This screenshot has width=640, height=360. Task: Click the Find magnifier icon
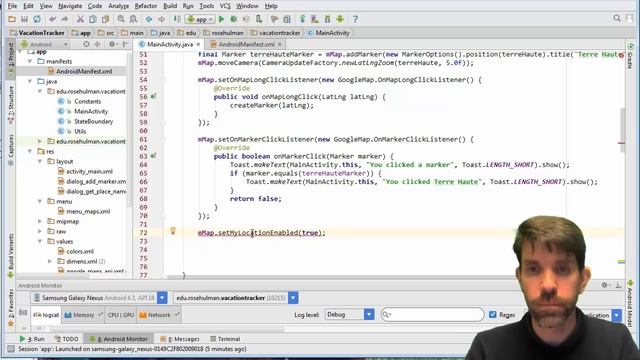point(121,19)
